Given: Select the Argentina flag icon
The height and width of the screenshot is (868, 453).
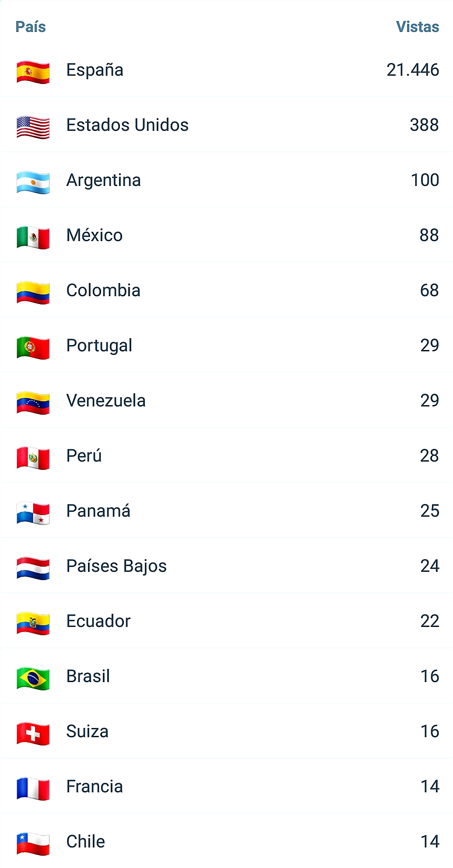Looking at the screenshot, I should coord(33,182).
